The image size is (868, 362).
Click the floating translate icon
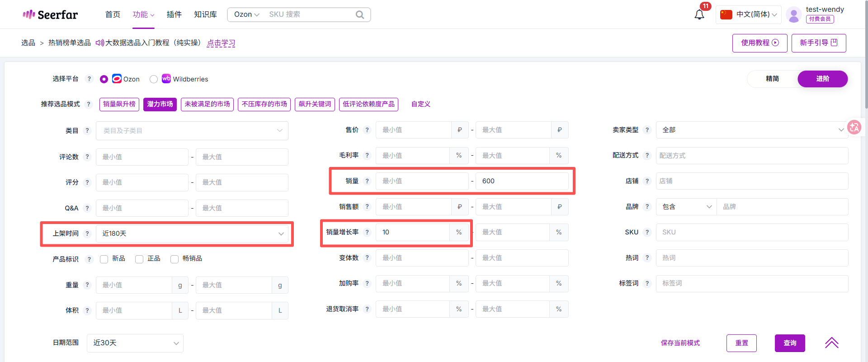point(854,128)
